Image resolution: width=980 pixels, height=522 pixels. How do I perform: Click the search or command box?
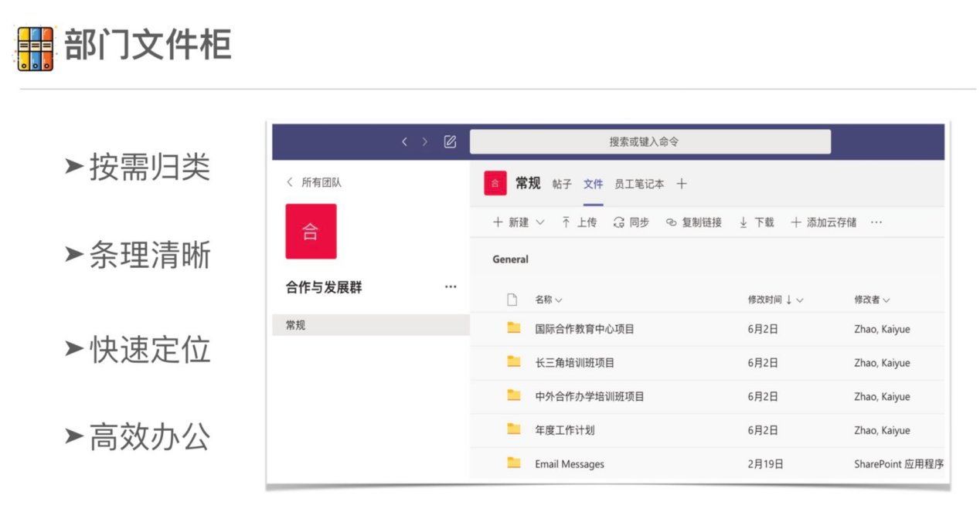coord(649,142)
